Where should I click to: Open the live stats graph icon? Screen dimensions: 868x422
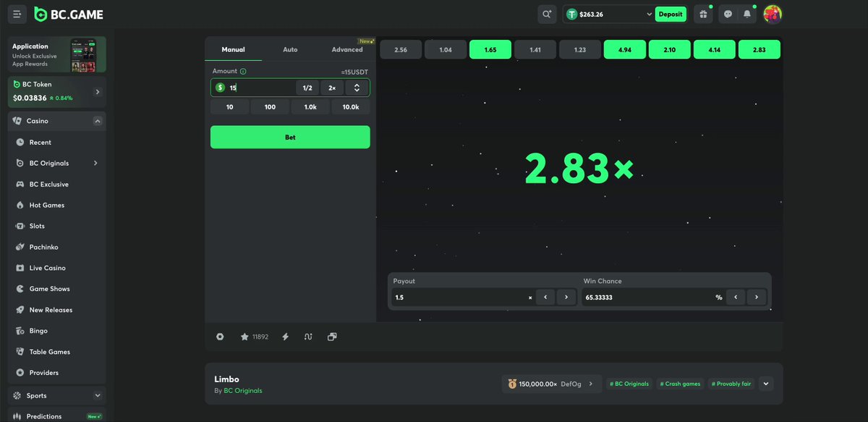[x=308, y=337]
